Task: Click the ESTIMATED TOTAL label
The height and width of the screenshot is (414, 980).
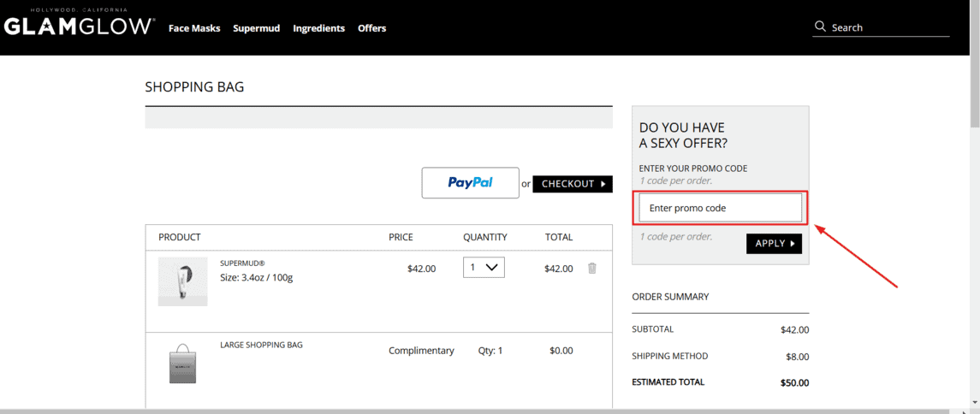Action: coord(668,381)
